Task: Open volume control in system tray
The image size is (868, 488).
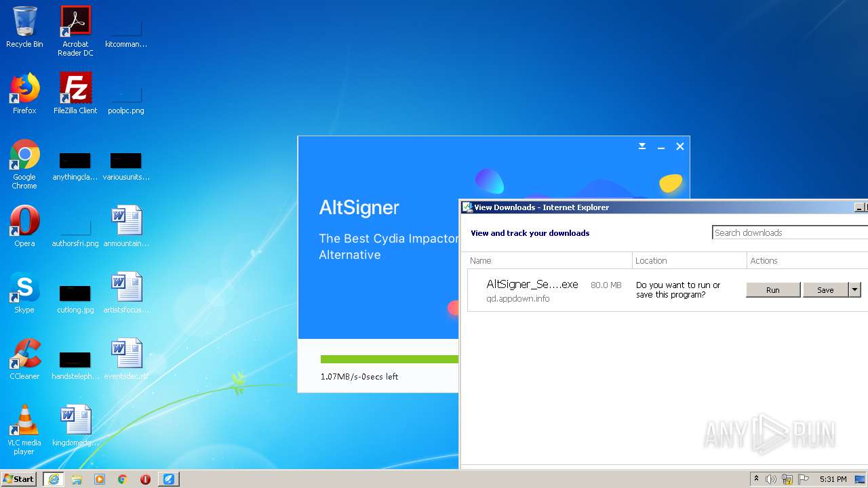Action: (x=771, y=479)
